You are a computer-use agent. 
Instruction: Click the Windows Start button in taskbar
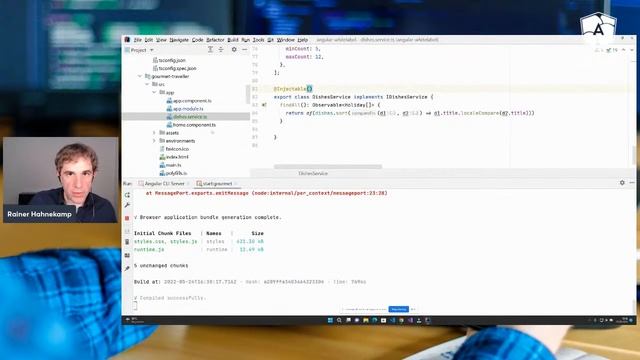330,320
